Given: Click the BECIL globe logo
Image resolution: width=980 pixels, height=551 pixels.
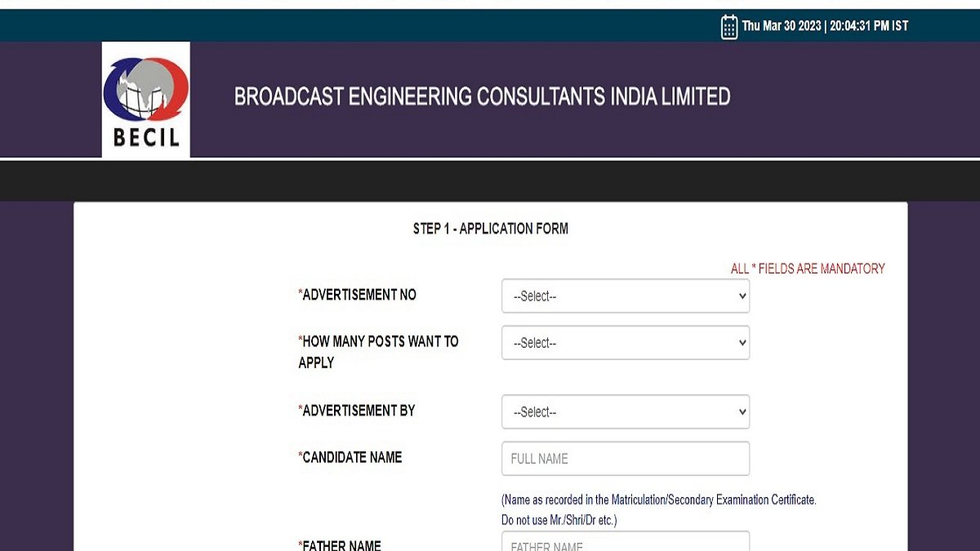Looking at the screenshot, I should point(146,100).
